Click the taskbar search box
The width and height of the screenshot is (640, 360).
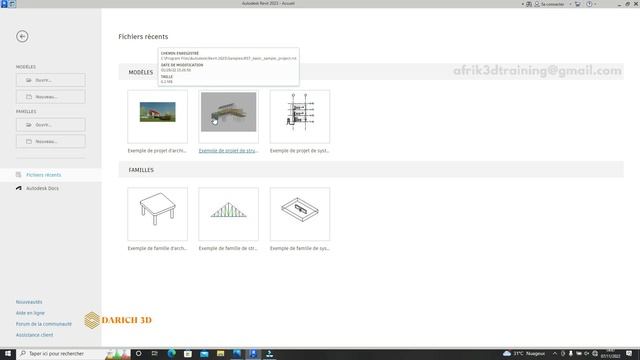click(73, 353)
